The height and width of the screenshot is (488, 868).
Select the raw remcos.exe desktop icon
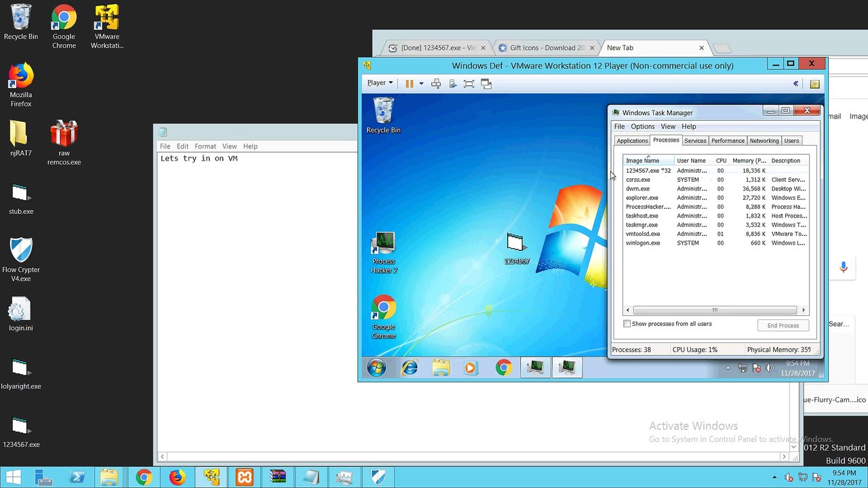(64, 143)
